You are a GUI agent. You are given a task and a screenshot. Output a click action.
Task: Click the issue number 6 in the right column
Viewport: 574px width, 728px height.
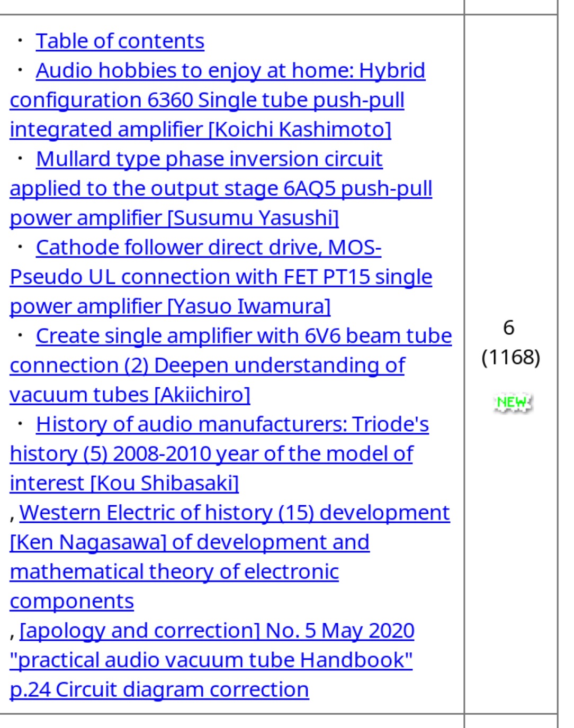[509, 327]
